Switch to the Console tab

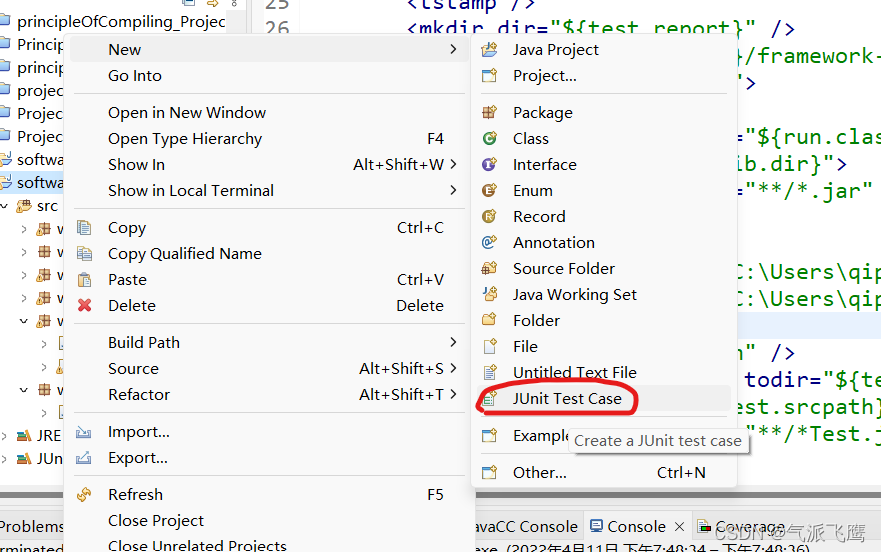point(628,527)
